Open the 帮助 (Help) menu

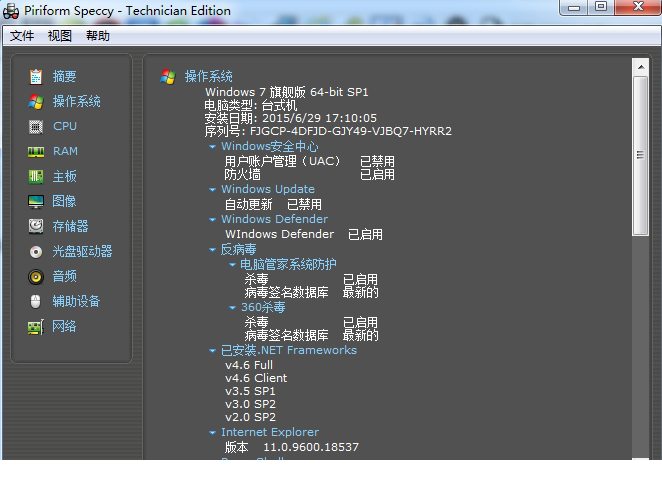pyautogui.click(x=98, y=36)
